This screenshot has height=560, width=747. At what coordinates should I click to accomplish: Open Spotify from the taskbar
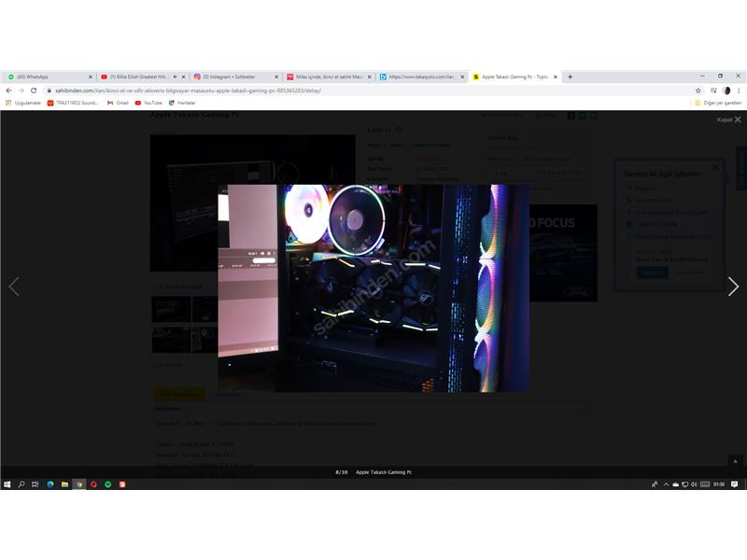click(x=108, y=484)
